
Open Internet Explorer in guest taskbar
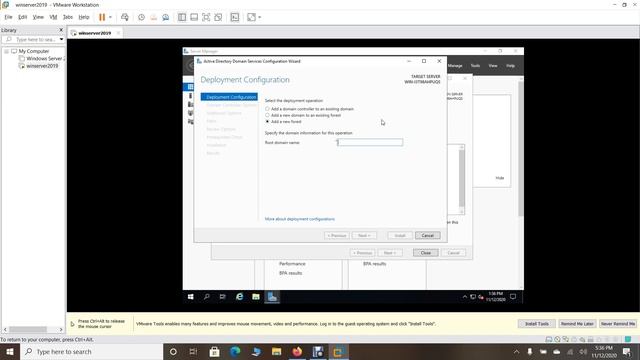[x=239, y=297]
